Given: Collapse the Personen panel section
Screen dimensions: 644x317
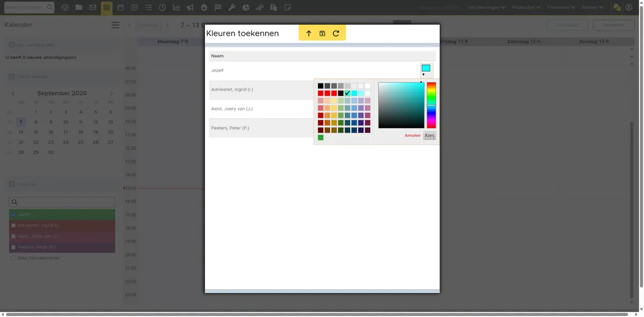Looking at the screenshot, I should (12, 184).
